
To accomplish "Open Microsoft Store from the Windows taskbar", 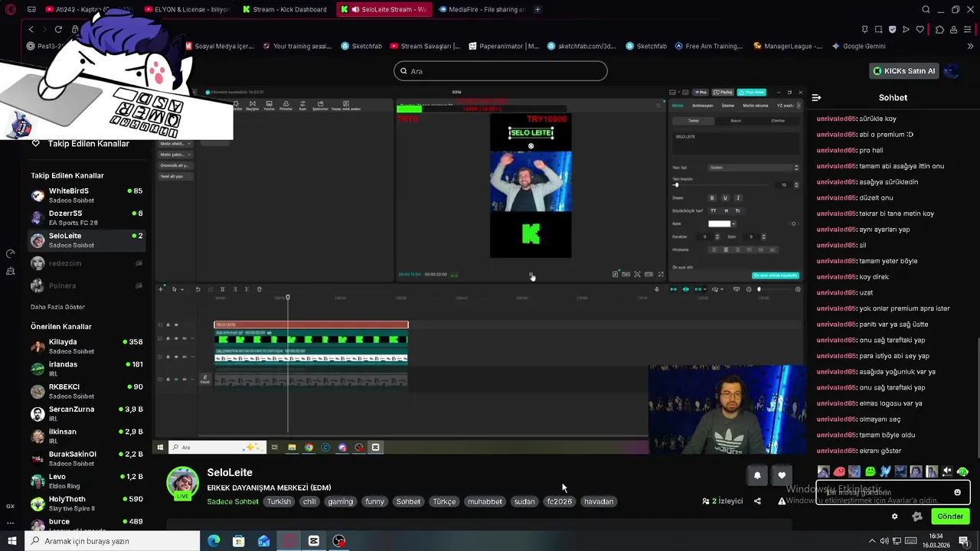I will [239, 541].
